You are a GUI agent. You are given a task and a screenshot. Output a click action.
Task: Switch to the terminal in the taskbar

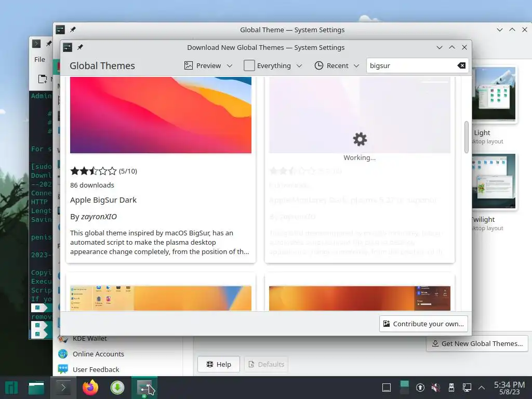point(63,388)
